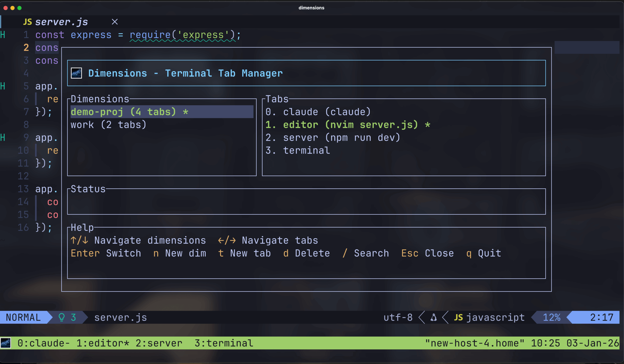Switch to tmux window 2:server
624x364 pixels.
159,343
